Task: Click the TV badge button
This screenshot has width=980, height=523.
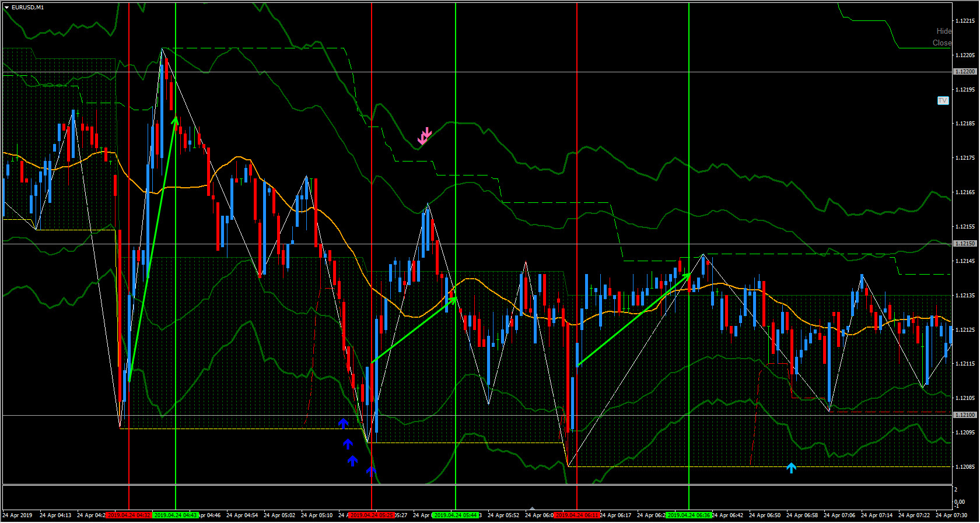Action: click(x=943, y=100)
